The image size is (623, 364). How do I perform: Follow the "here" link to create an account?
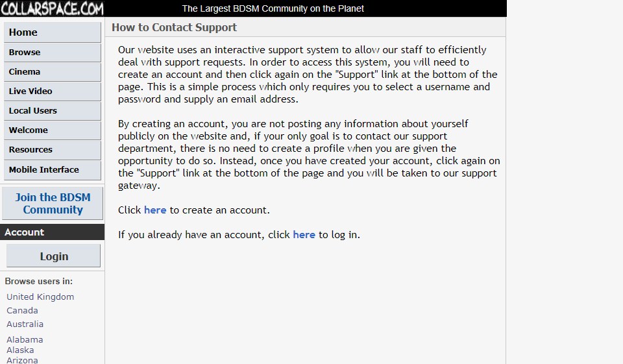point(155,210)
